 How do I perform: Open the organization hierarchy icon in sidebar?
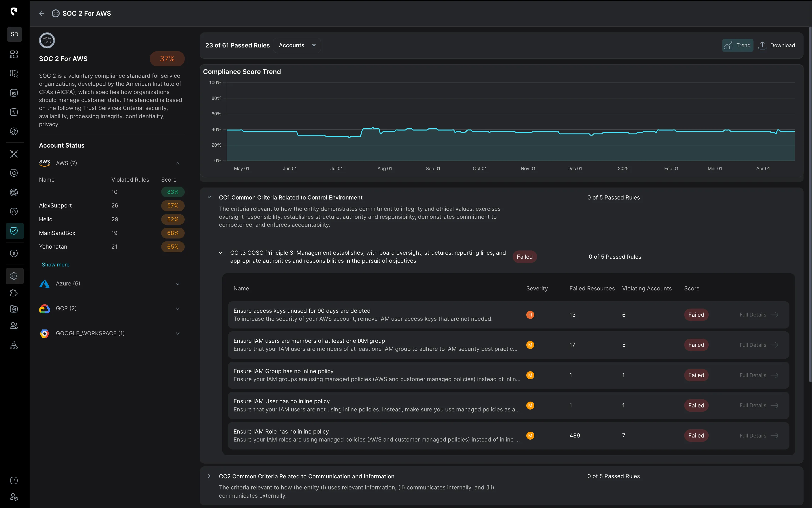coord(14,345)
